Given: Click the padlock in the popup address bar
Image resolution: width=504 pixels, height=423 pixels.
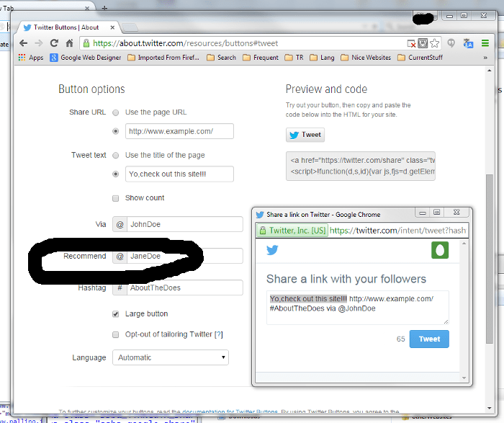Looking at the screenshot, I should point(263,231).
